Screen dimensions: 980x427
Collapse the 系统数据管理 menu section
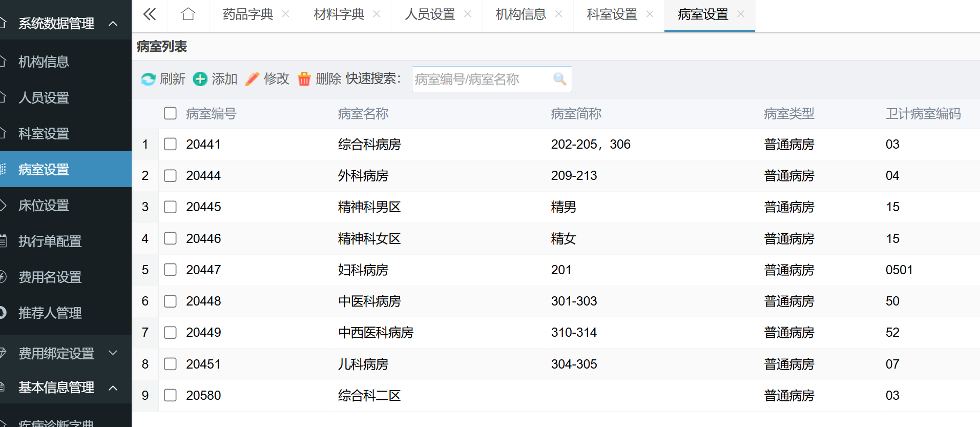coord(113,24)
